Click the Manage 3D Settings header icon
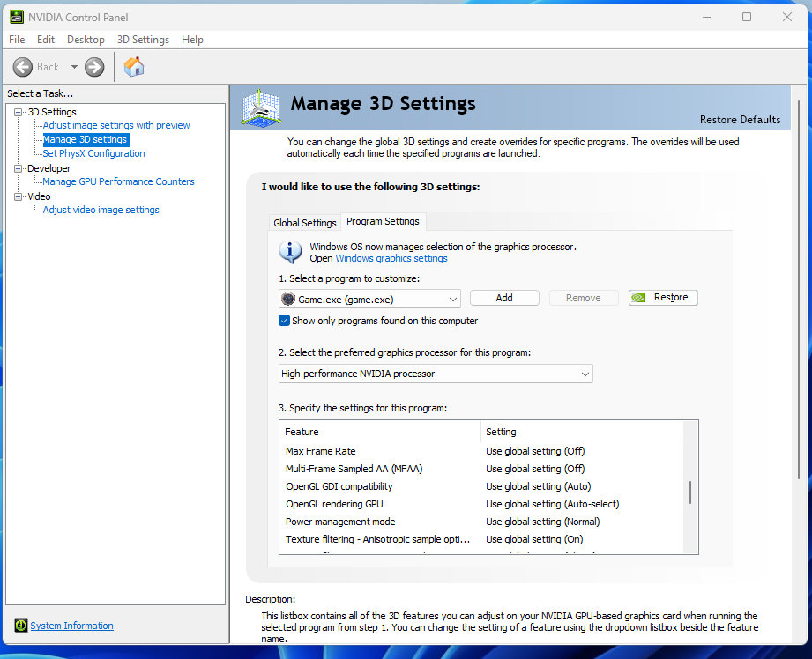The height and width of the screenshot is (659, 812). tap(262, 107)
